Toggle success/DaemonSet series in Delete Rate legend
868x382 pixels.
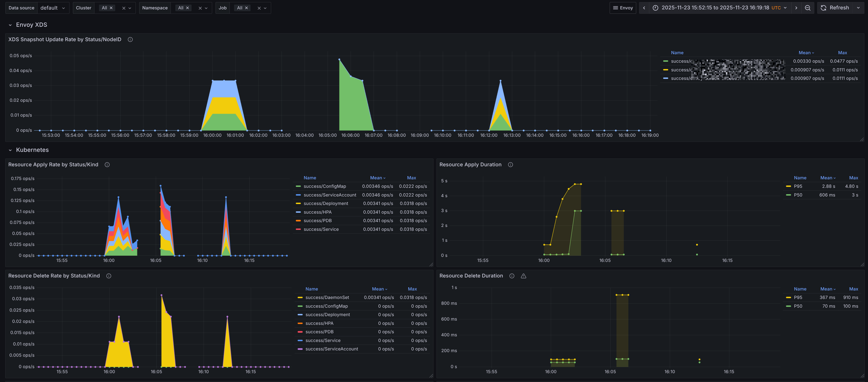point(327,297)
